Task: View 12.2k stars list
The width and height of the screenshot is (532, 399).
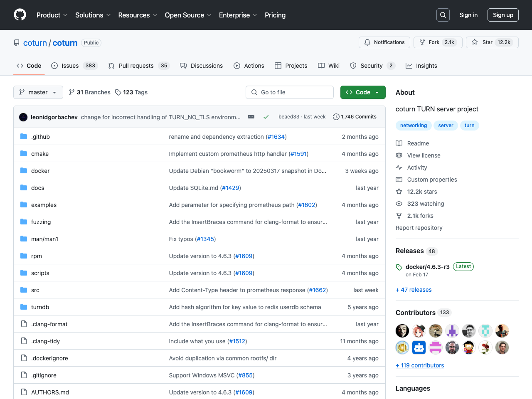Action: [x=416, y=192]
